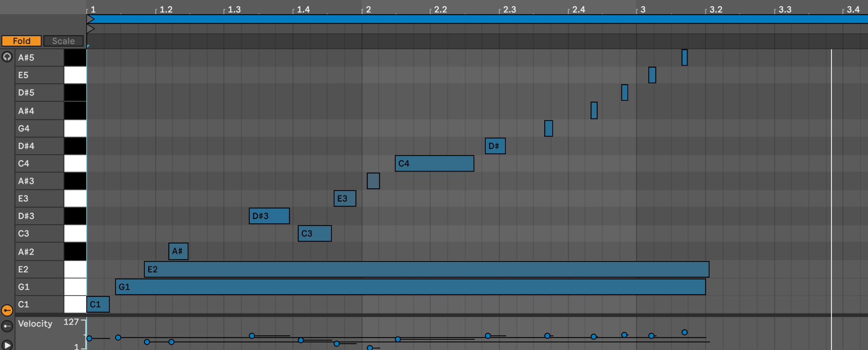Click bar 2 on the time ruler
The height and width of the screenshot is (350, 868).
point(367,10)
